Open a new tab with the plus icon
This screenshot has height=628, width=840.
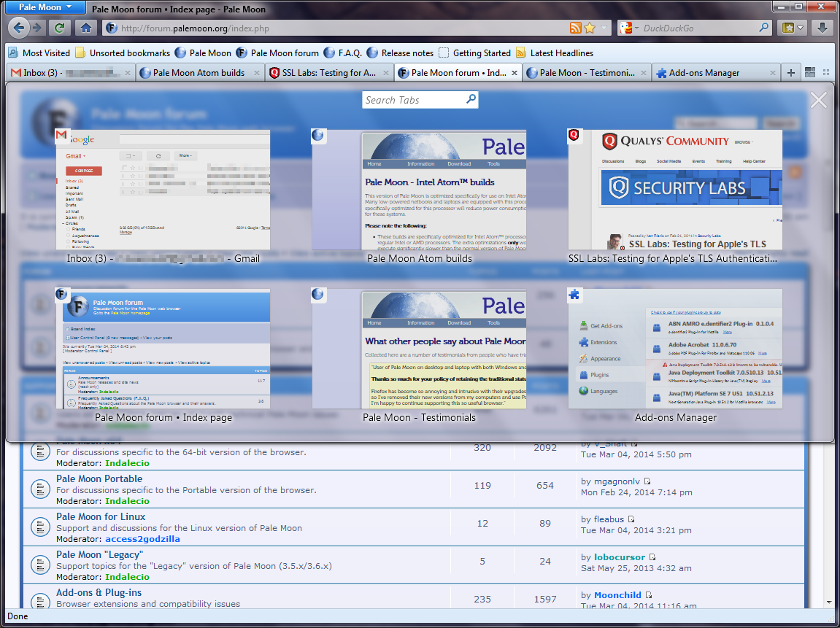[x=791, y=72]
